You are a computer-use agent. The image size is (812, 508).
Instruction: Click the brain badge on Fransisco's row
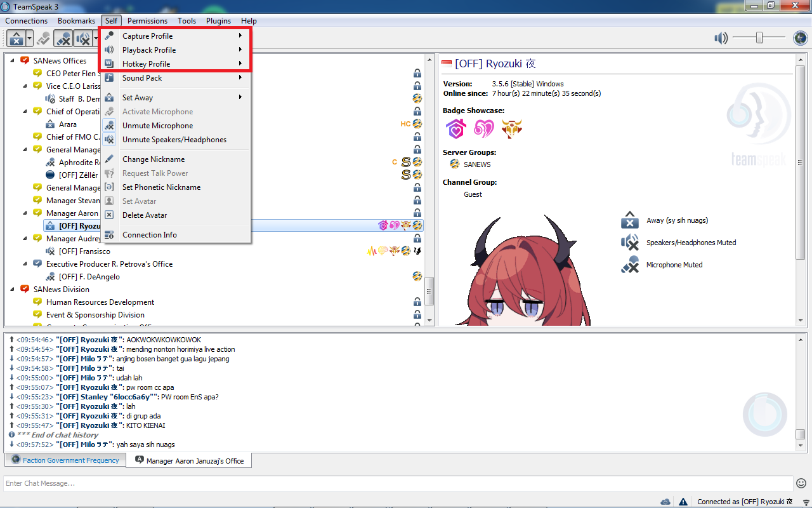[x=383, y=251]
